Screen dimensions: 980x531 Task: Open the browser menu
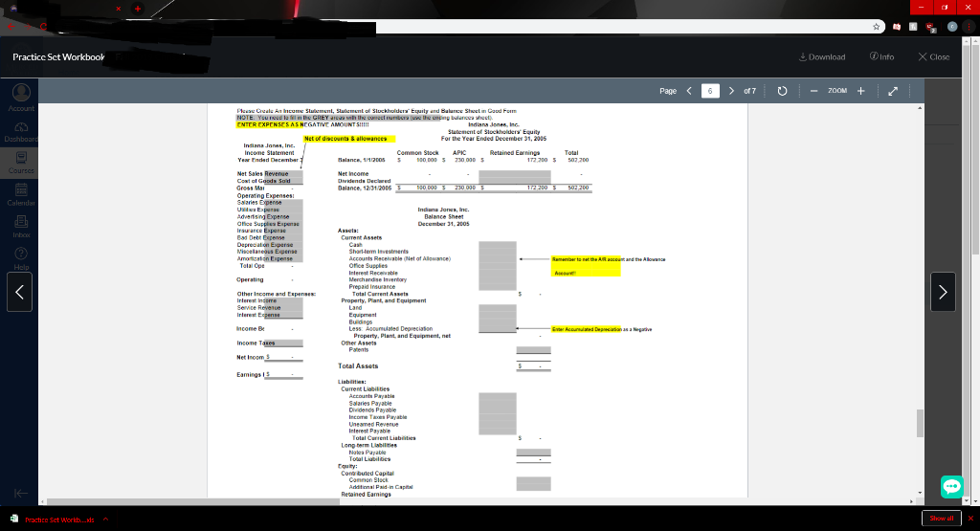point(969,26)
